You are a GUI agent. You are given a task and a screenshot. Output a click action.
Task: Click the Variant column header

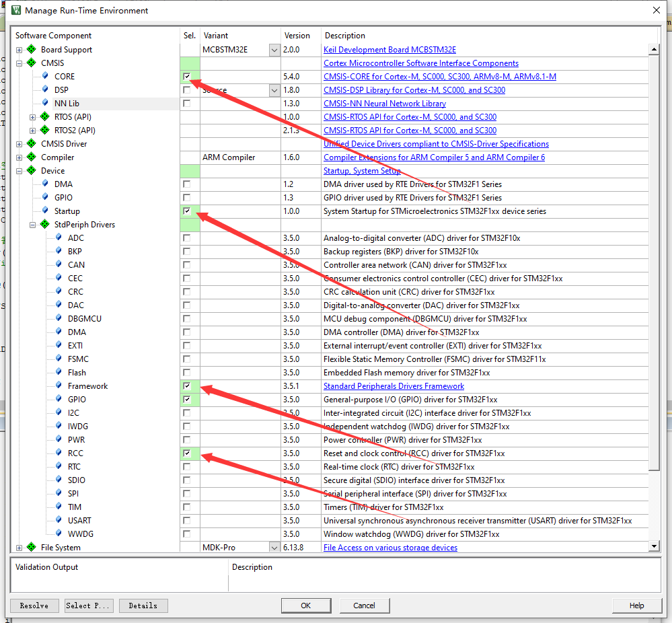coord(215,36)
